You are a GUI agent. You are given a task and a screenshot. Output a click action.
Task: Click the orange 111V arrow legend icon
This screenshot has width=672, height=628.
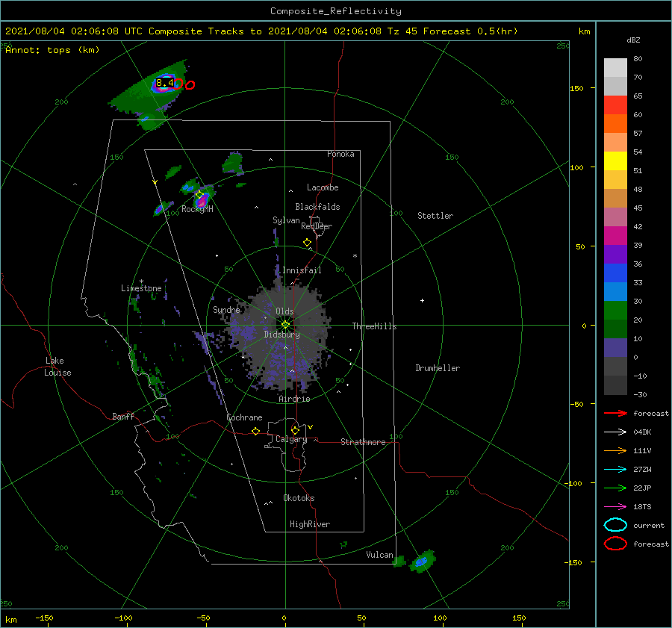(x=615, y=450)
